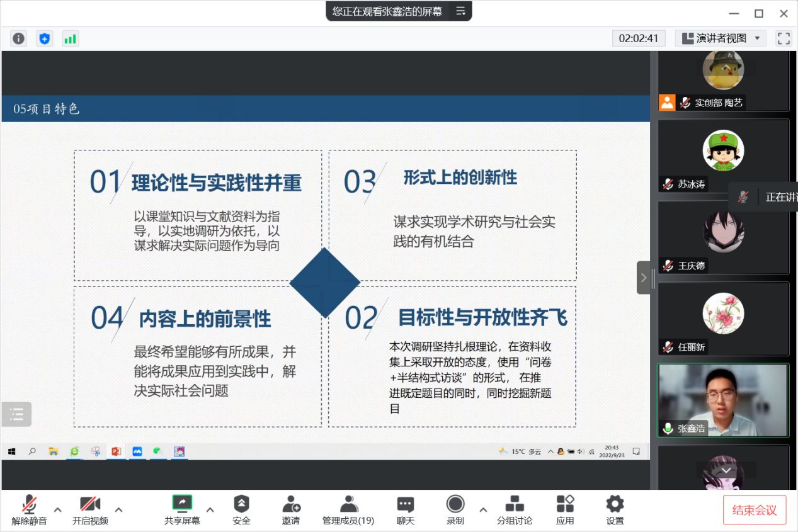Start recording with 录制 button
Viewport: 798px width, 532px height.
pyautogui.click(x=455, y=509)
